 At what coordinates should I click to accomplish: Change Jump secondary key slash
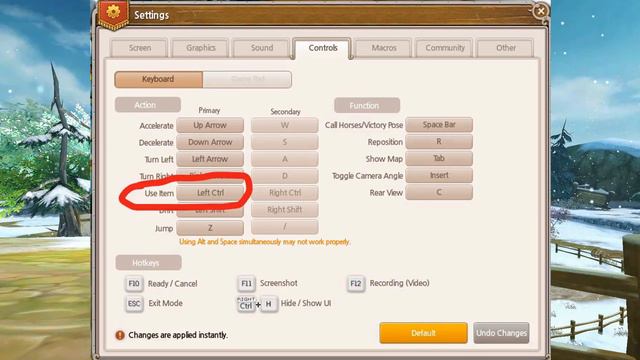point(284,227)
